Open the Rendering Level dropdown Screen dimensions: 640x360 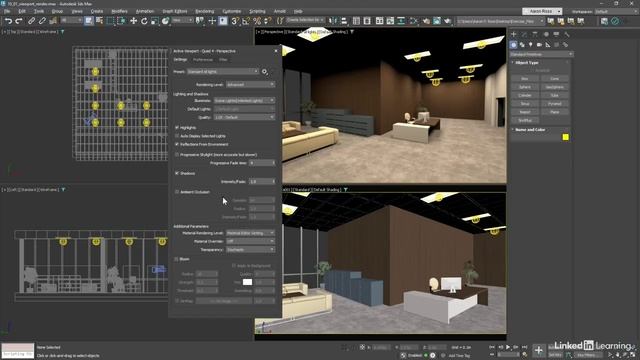250,84
